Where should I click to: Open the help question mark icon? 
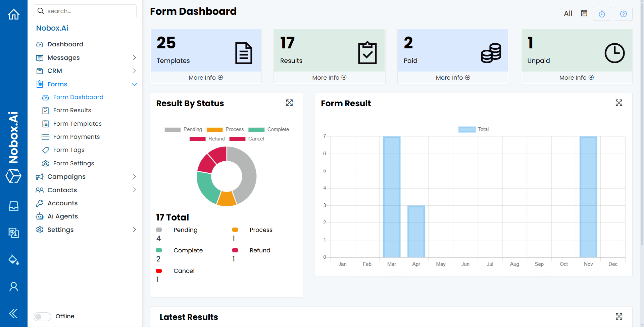coord(623,14)
